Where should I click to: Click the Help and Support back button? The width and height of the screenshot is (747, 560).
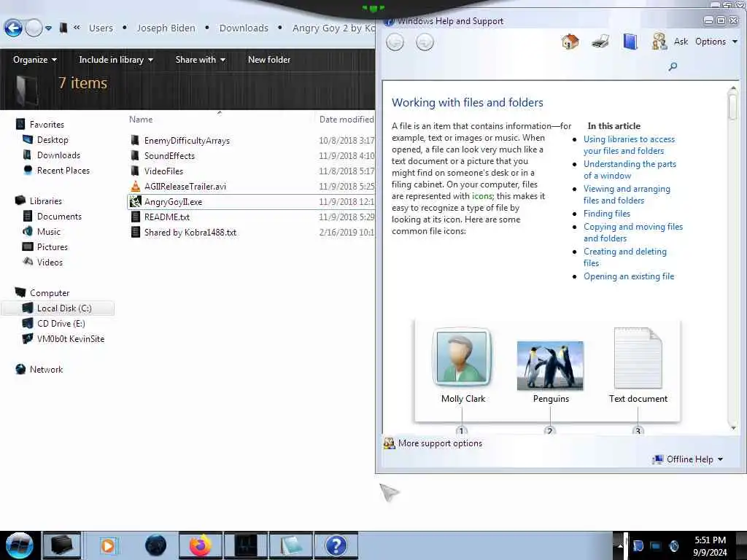[x=395, y=42]
